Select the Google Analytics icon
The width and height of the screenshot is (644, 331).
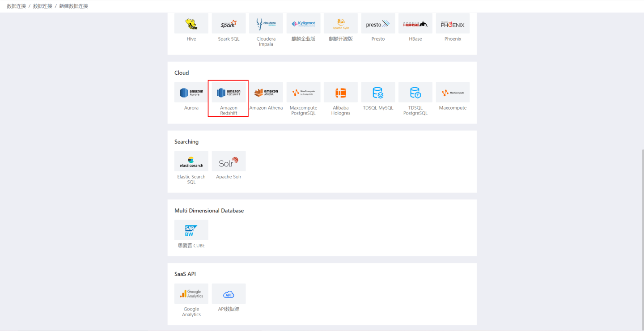[x=191, y=293]
